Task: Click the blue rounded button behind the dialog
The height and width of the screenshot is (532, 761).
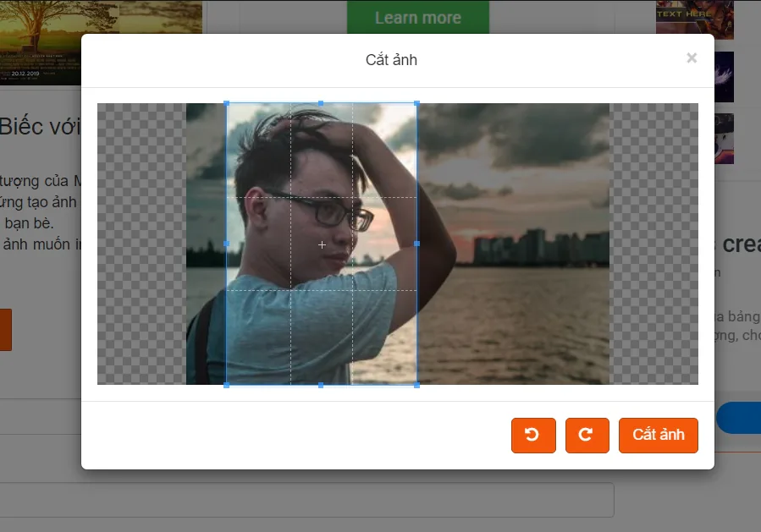Action: 739,418
